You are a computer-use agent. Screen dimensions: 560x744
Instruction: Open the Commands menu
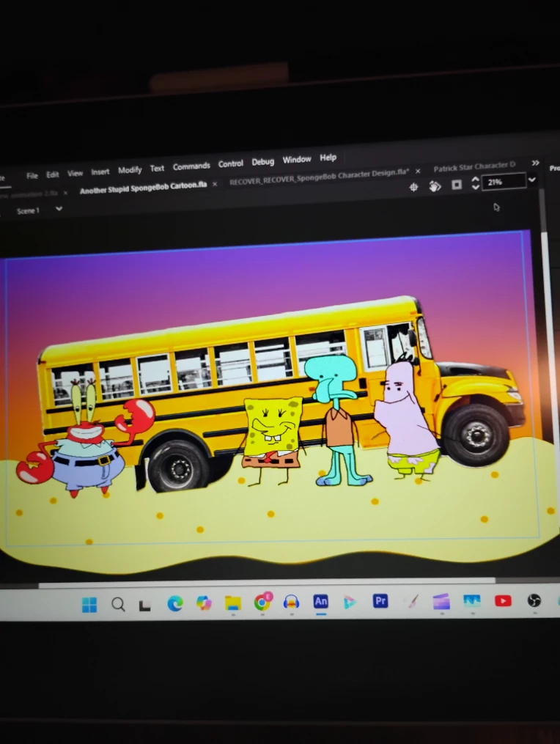point(191,166)
